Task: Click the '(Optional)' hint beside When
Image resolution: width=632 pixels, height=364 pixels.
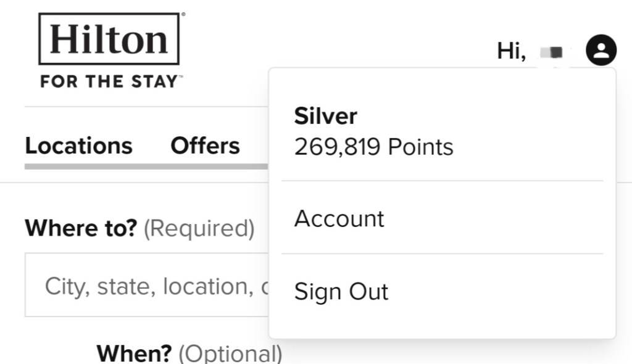Action: 230,354
